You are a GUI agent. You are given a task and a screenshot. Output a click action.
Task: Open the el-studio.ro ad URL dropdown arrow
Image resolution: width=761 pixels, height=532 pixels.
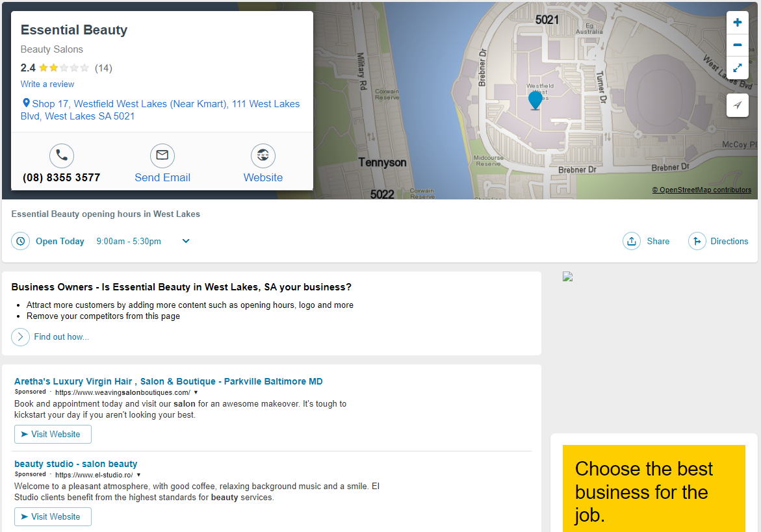pyautogui.click(x=139, y=475)
